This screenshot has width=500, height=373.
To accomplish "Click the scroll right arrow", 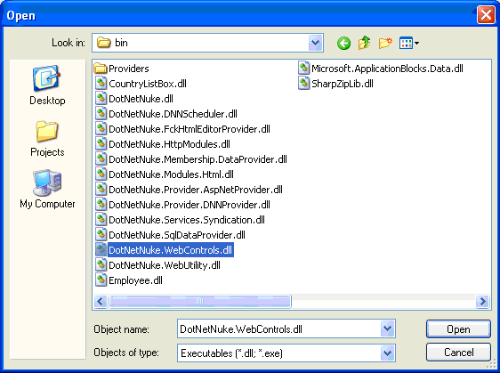I will point(482,301).
